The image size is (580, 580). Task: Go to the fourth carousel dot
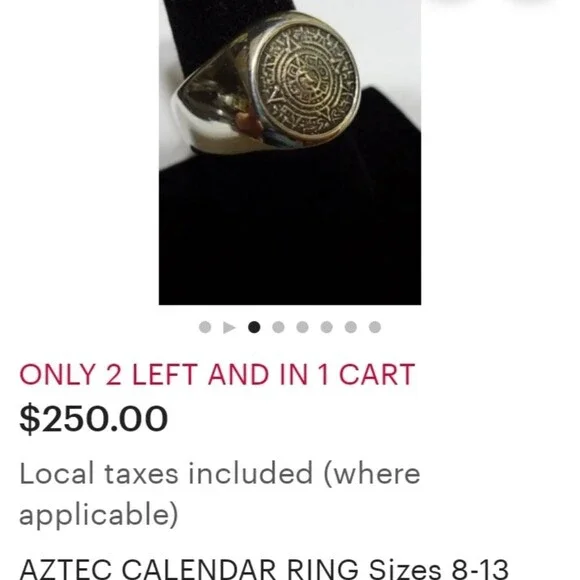tap(278, 327)
